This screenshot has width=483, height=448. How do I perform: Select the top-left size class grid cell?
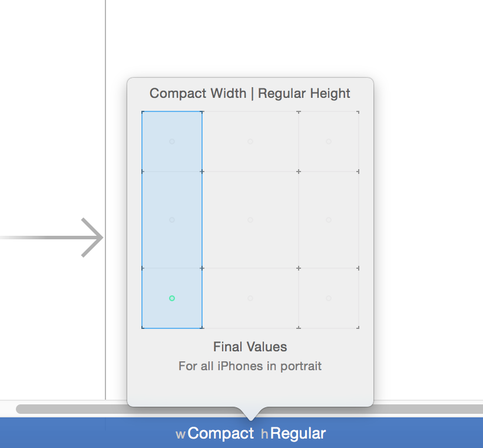coord(172,141)
